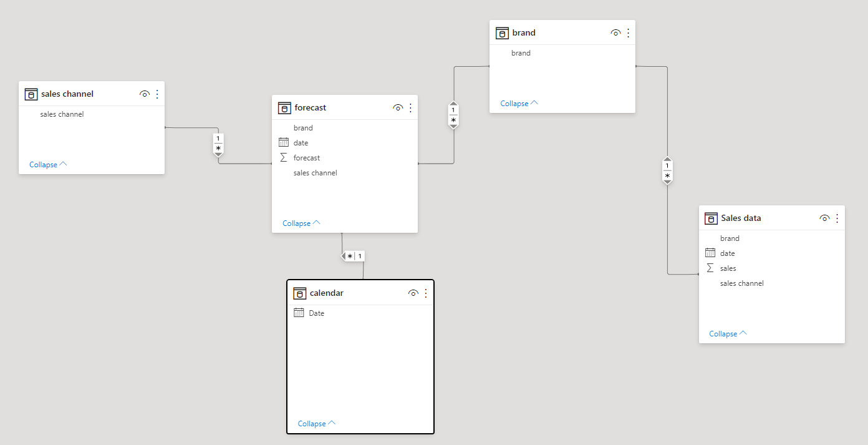This screenshot has height=445, width=868.
Task: Click the sigma icon next to forecast field
Action: pos(284,158)
